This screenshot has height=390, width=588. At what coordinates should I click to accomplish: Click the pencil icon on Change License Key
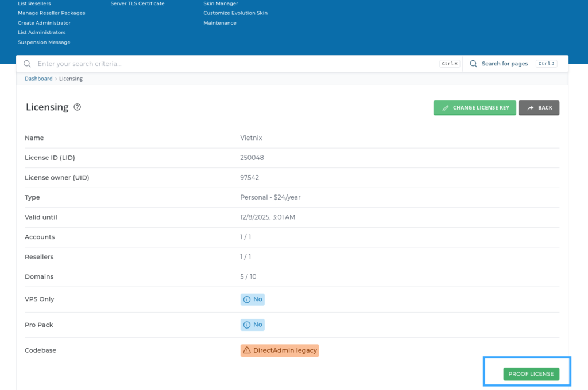445,108
